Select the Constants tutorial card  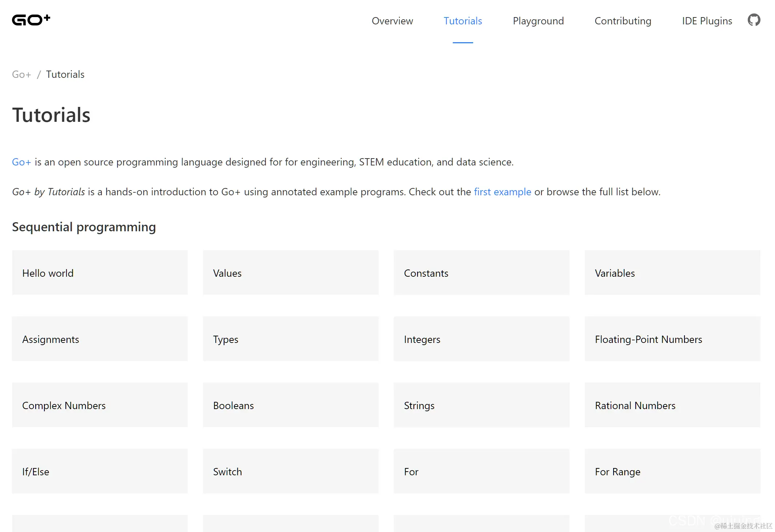481,273
